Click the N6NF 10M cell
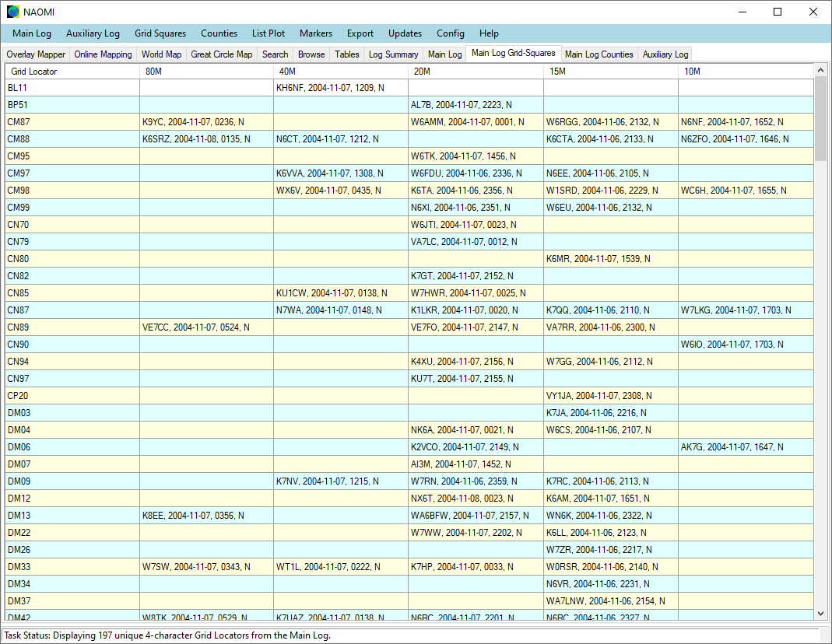 [746, 122]
